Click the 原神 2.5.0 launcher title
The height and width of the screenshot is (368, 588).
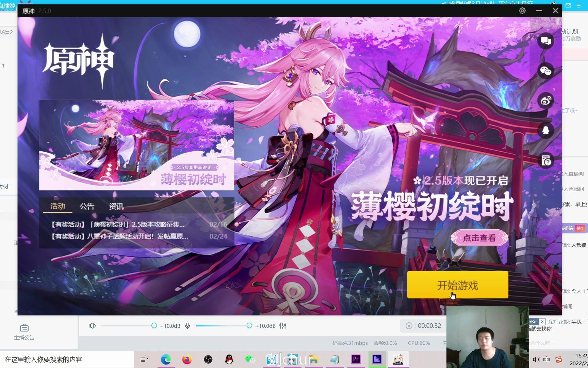[37, 11]
